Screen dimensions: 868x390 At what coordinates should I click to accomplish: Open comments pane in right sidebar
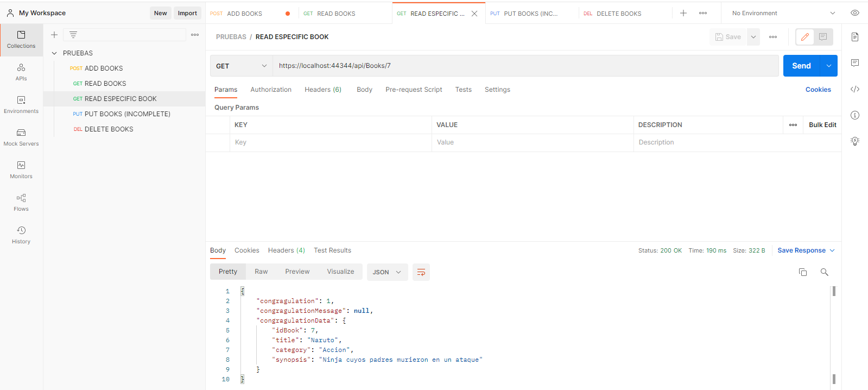tap(855, 63)
